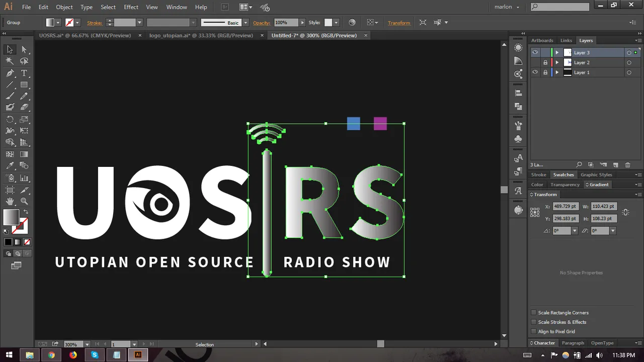Open brush definition Basic dropdown
This screenshot has height=362, width=644.
246,23
